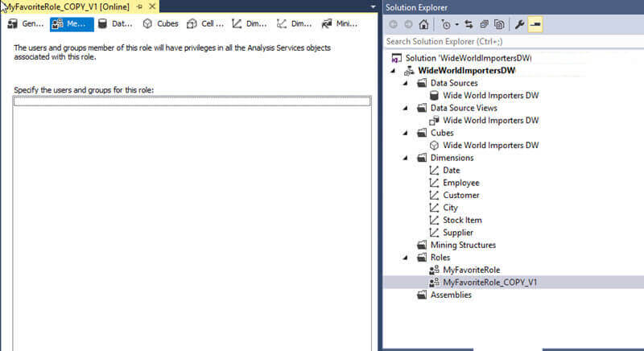Switch to the Cell Data tab
644x351 pixels.
click(205, 24)
